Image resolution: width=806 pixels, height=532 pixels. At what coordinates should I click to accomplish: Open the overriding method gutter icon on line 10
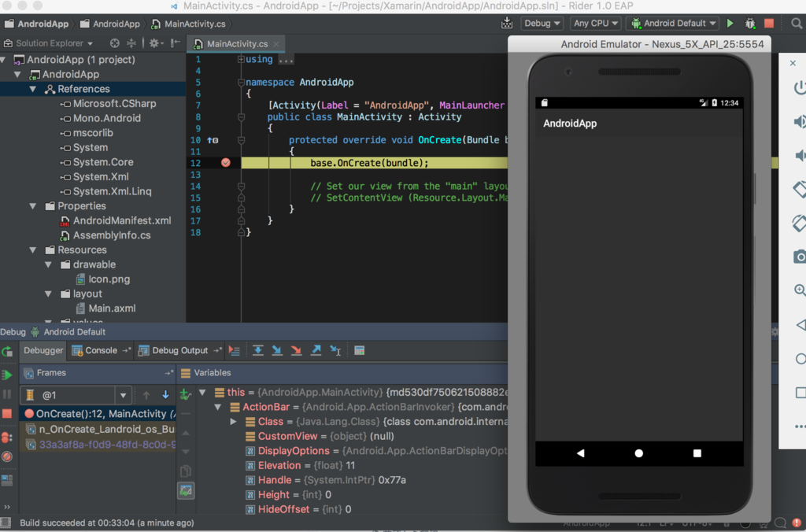tap(213, 140)
